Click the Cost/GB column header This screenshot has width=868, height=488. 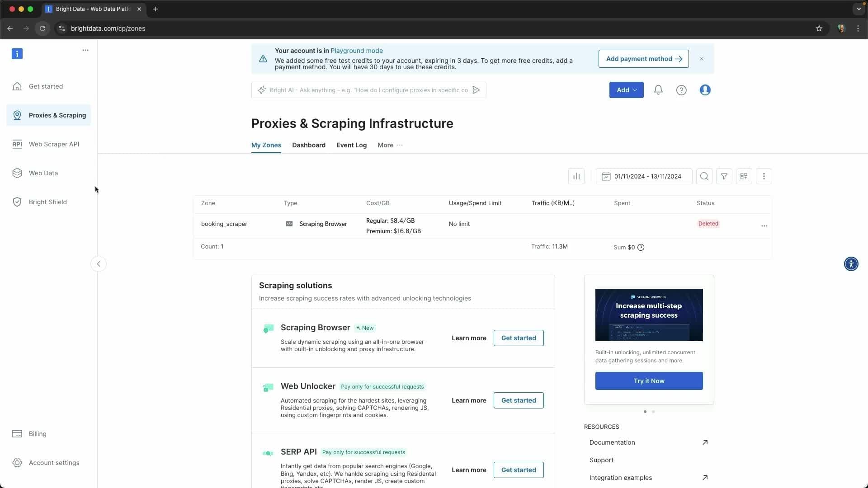point(377,203)
